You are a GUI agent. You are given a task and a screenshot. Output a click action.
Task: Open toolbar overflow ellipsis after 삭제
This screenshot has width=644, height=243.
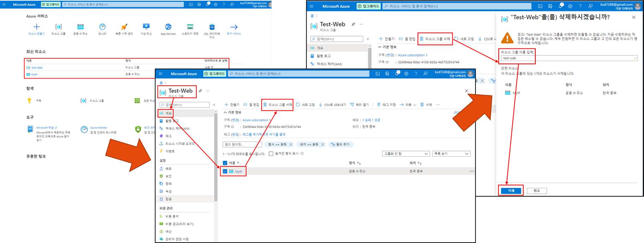438,105
